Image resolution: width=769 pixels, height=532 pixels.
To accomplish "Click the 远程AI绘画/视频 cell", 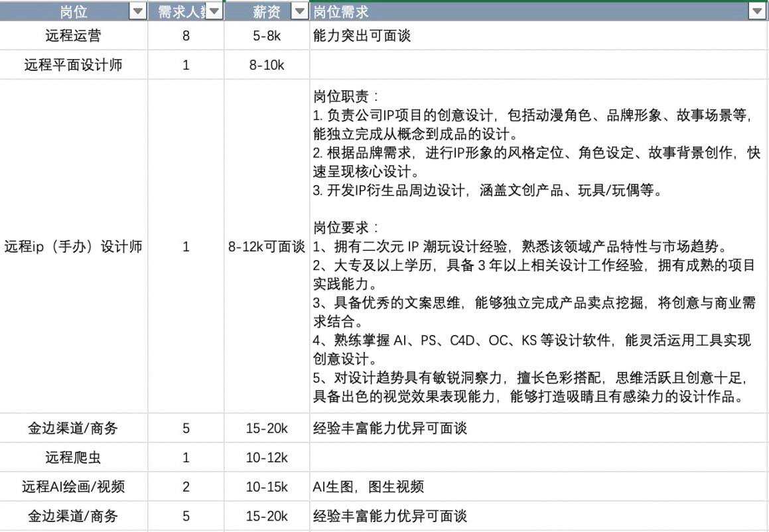I will 74,486.
